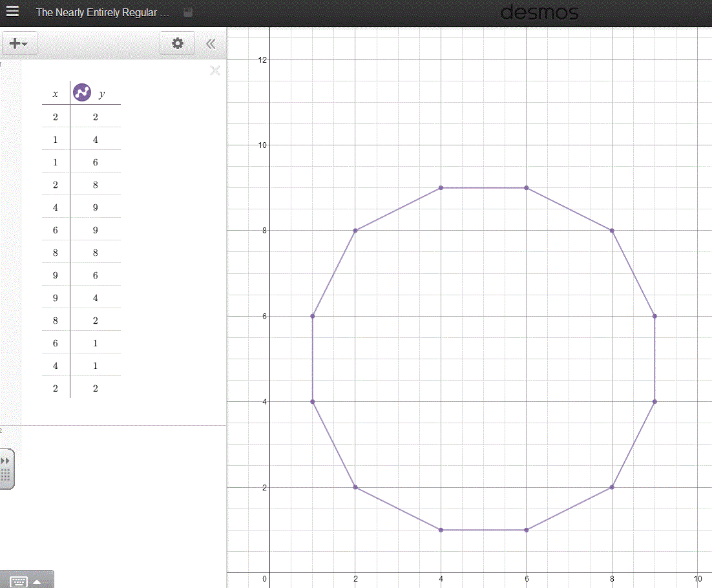Delete the table expression with X

[x=215, y=70]
